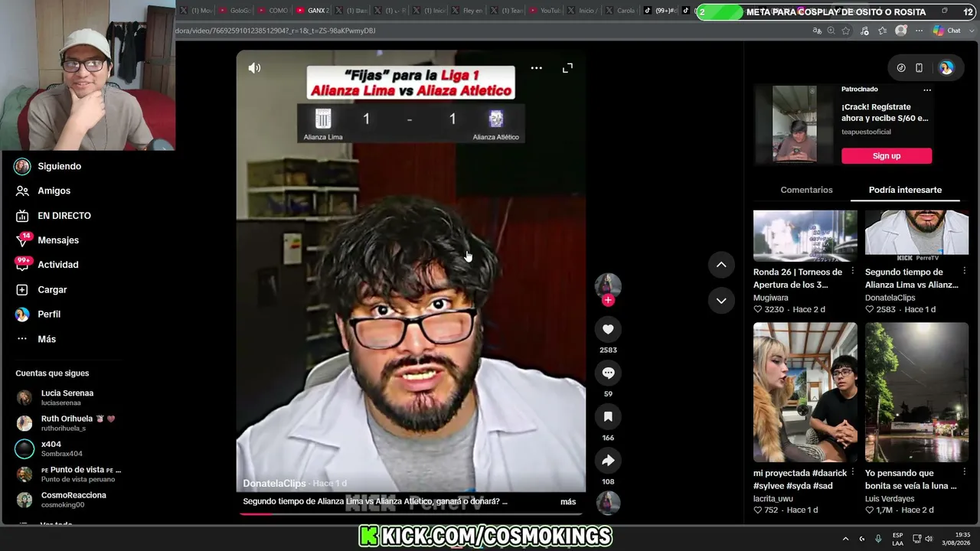The height and width of the screenshot is (551, 980).
Task: Open the TikTok coins icon in top pill
Action: [901, 68]
